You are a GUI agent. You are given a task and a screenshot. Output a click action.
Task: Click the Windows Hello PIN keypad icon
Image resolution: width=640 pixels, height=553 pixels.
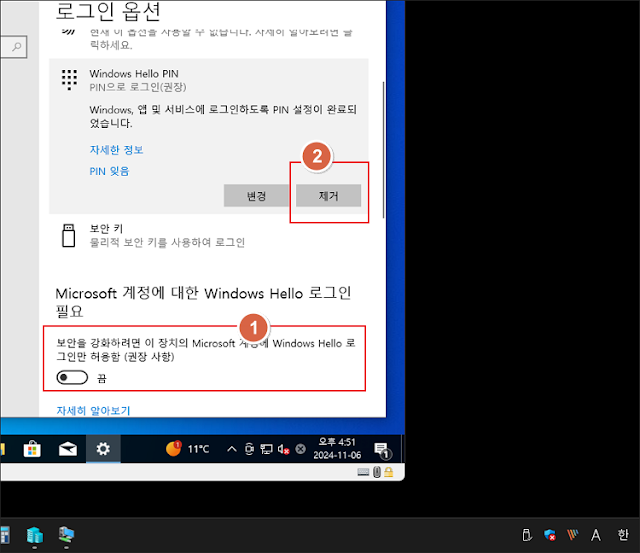[69, 79]
